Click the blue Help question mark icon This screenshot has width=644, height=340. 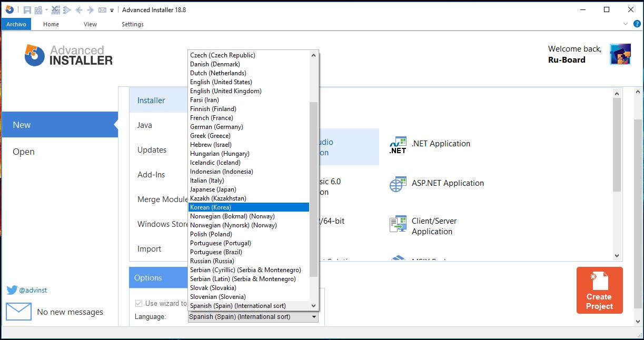tap(636, 24)
